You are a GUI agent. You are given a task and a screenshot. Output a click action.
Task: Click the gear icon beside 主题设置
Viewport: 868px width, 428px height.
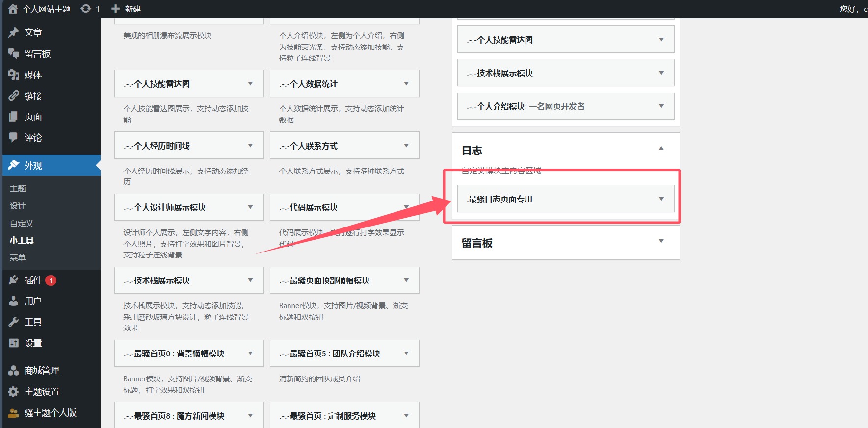tap(14, 391)
